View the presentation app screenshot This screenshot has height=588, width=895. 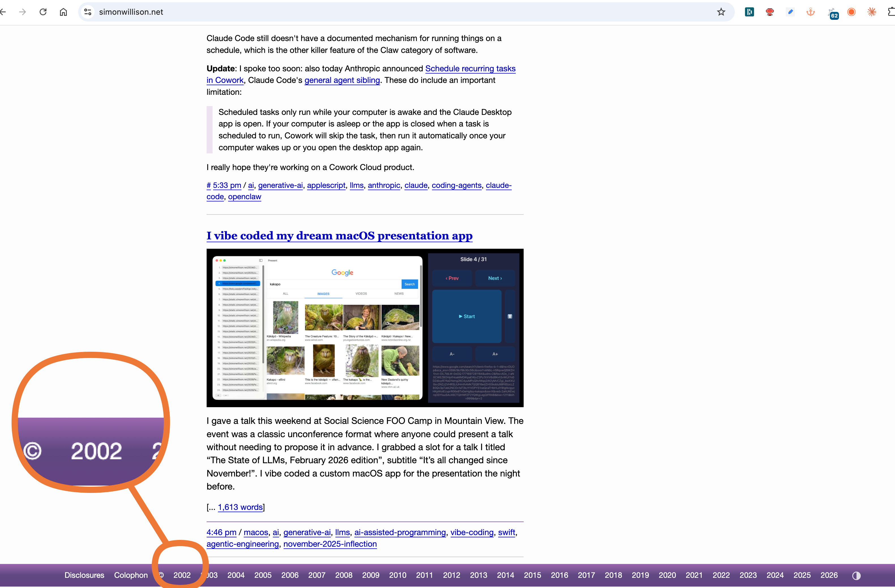pyautogui.click(x=364, y=328)
